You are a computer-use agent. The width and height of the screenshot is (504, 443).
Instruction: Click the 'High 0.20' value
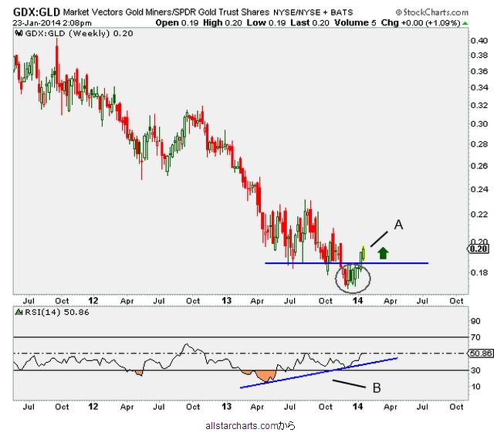(x=222, y=23)
